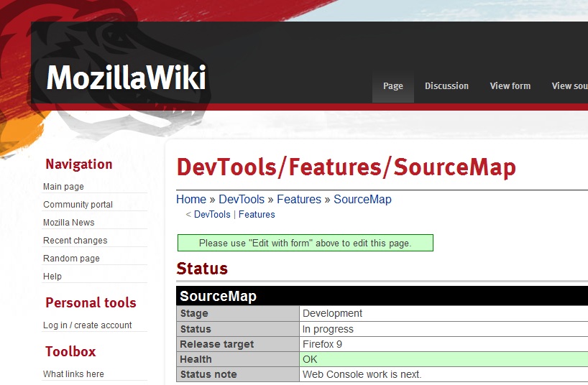Click the SourceMap table header

[382, 296]
